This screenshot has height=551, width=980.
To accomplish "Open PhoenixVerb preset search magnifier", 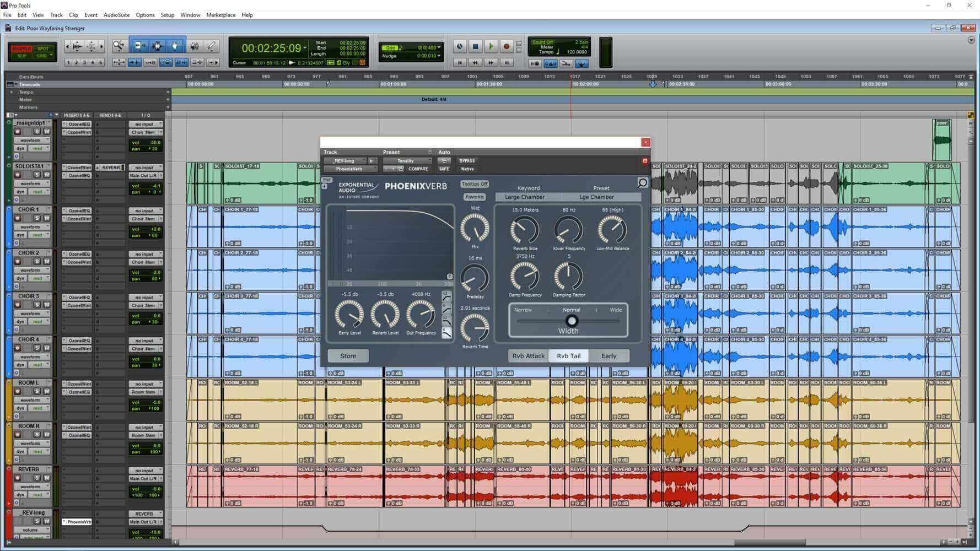I will coord(643,182).
